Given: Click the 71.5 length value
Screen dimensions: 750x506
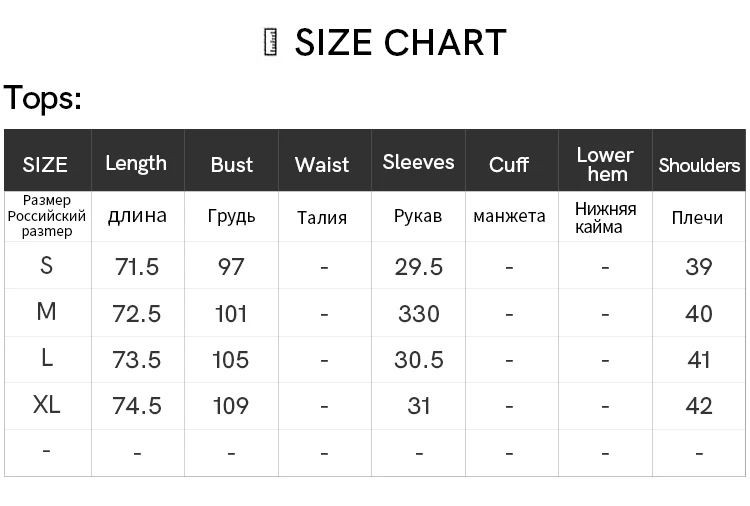Looking at the screenshot, I should point(137,267).
